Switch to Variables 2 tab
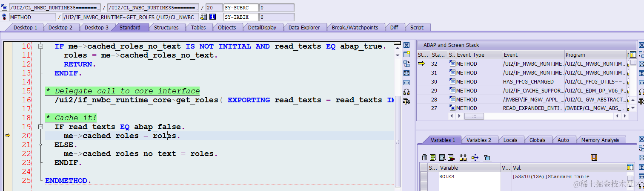The width and height of the screenshot is (644, 191). coord(478,140)
